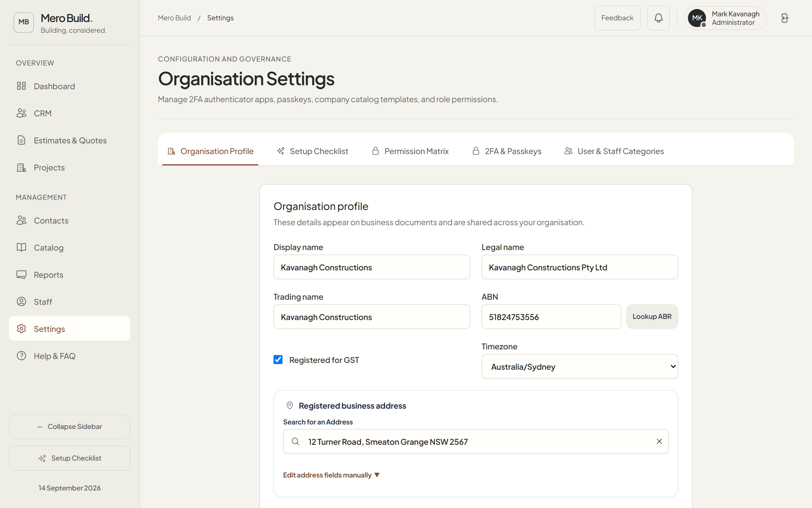Open Estimates & Quotes page
The image size is (812, 508).
(69, 141)
